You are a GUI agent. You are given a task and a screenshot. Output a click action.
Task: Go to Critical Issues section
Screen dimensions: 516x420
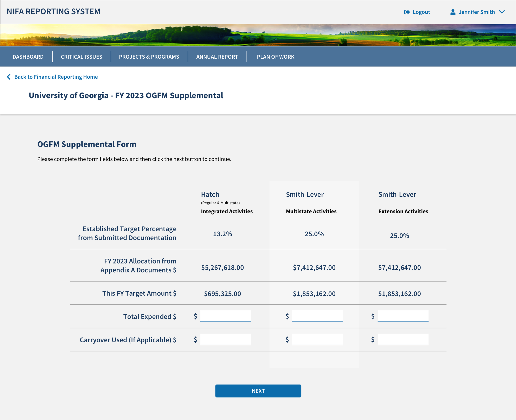tap(82, 57)
